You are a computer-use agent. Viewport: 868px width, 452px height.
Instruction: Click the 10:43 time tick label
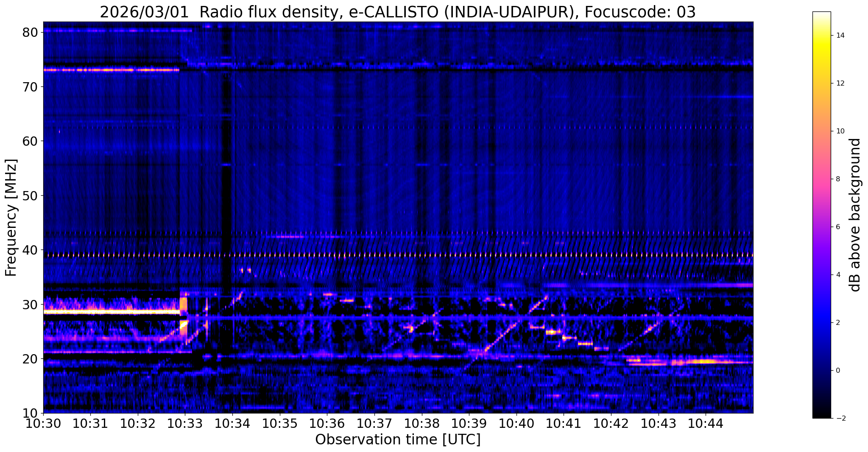[x=659, y=423]
